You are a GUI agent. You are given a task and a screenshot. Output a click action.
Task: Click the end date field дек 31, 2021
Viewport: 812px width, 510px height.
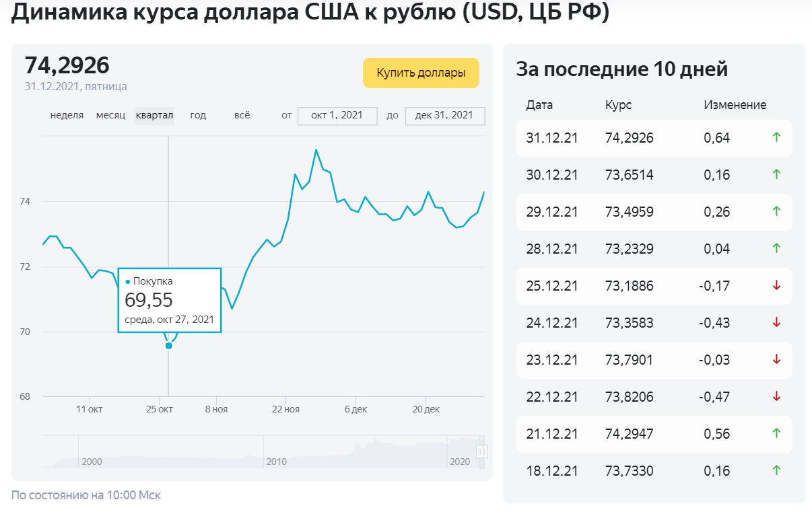point(444,115)
